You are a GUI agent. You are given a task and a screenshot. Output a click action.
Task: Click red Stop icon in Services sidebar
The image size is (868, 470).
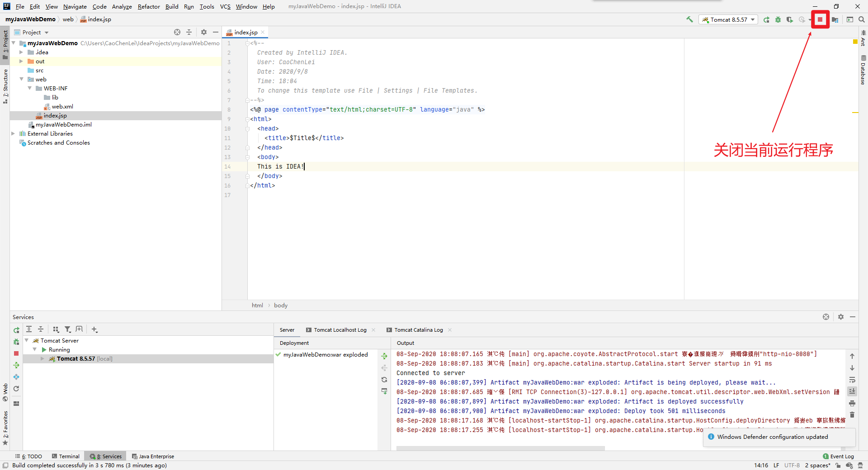[x=16, y=353]
